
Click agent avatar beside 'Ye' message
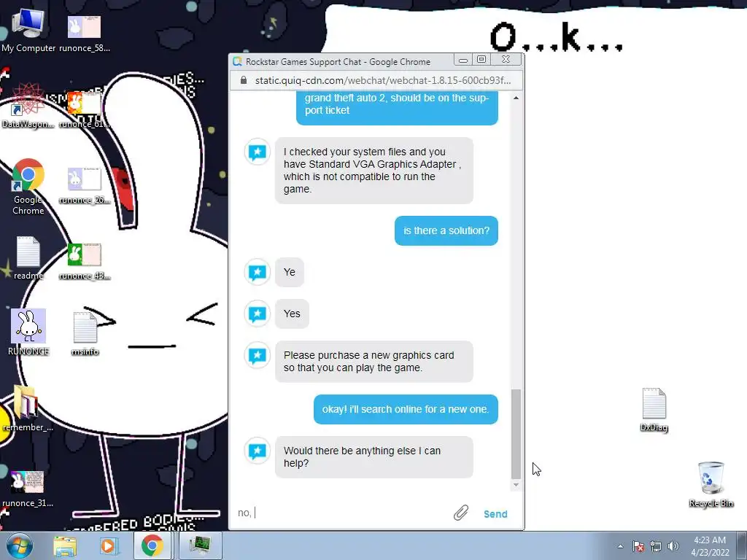tap(258, 273)
